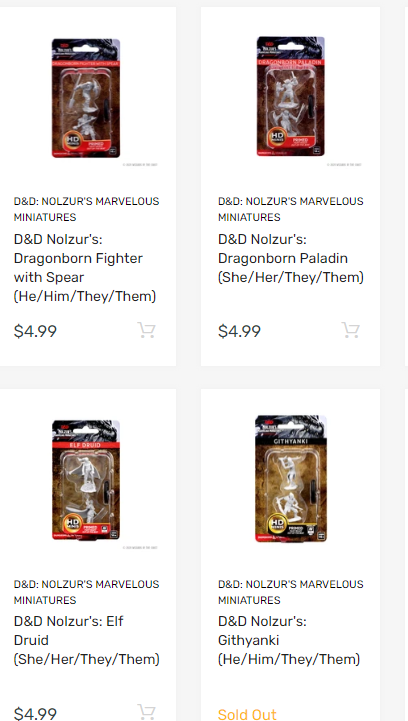The height and width of the screenshot is (721, 408).
Task: Click the HD badge on Githyanki packaging
Action: point(277,523)
